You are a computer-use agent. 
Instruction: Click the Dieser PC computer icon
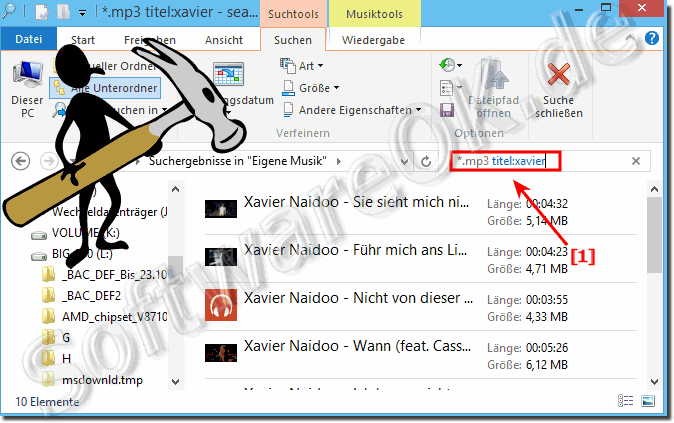point(28,76)
